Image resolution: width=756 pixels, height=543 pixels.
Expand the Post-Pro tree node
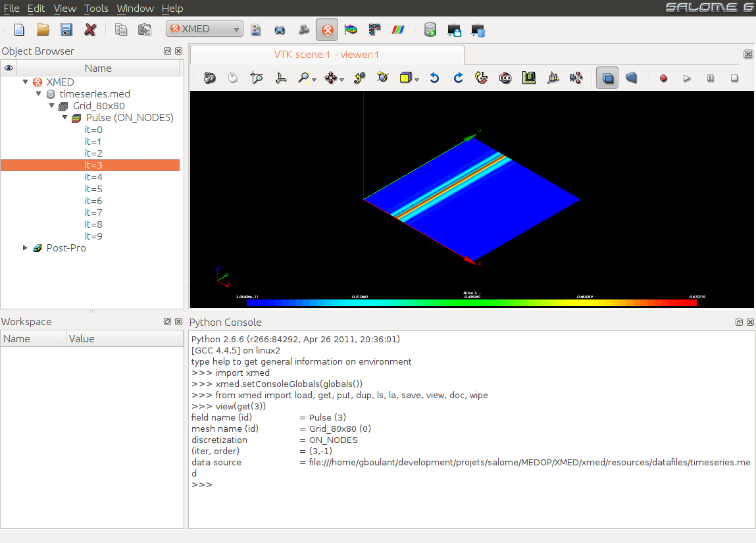(x=25, y=248)
